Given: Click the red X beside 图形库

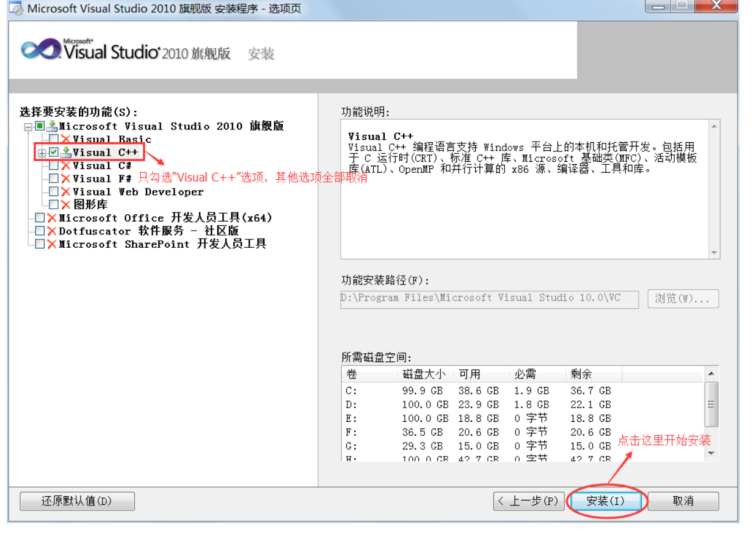Looking at the screenshot, I should (66, 204).
